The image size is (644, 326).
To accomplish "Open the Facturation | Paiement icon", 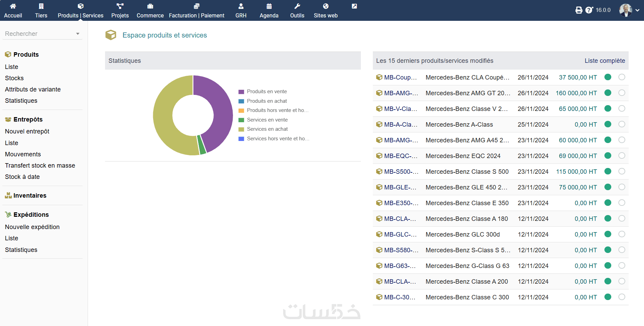I will tap(196, 6).
